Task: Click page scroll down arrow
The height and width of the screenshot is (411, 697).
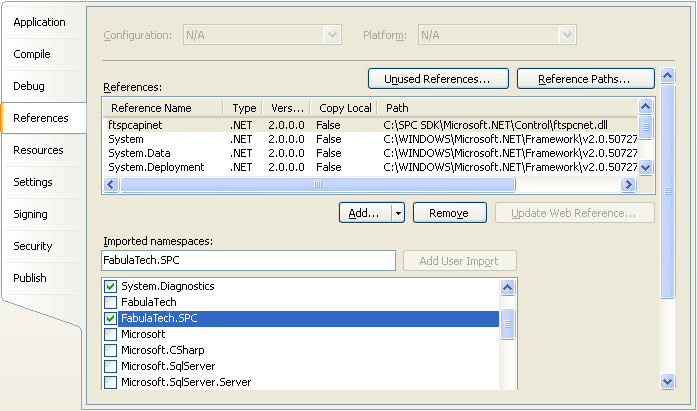Action: click(x=668, y=381)
